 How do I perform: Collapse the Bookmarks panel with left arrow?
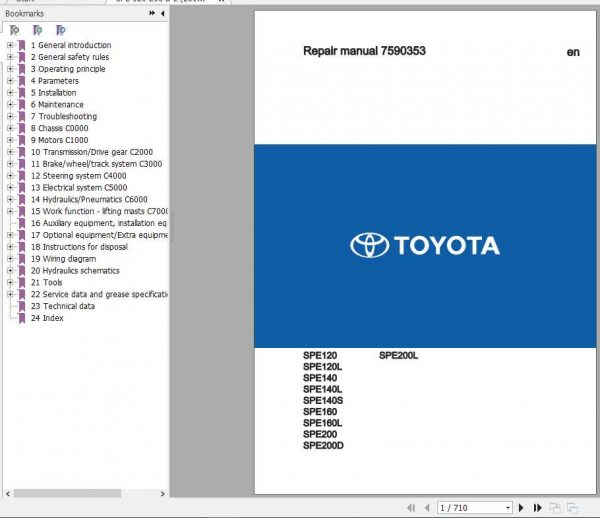tap(163, 13)
